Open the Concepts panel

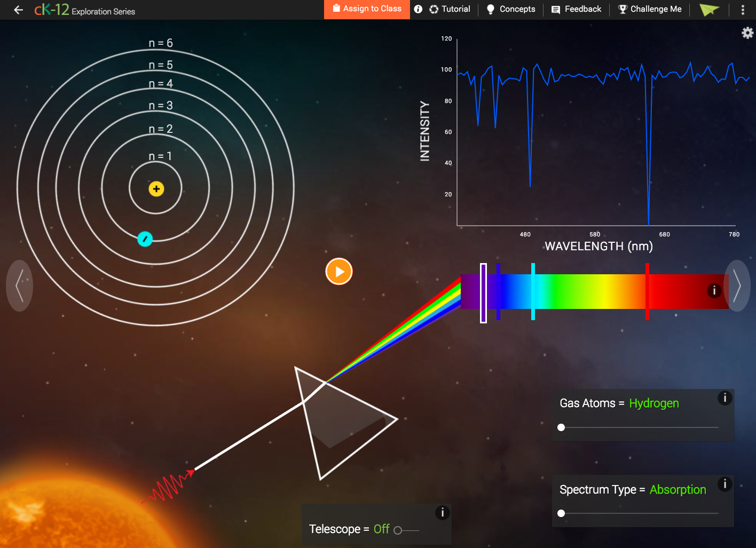click(x=510, y=9)
